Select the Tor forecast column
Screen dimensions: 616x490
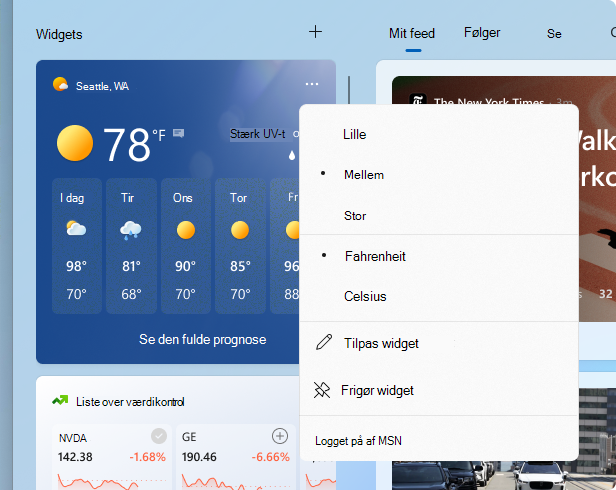(x=240, y=246)
